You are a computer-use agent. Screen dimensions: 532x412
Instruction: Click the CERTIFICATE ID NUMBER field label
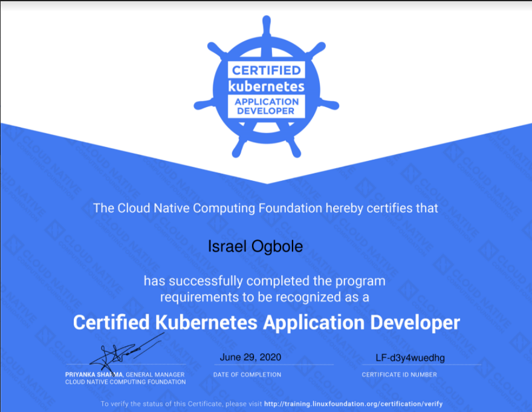pos(400,375)
